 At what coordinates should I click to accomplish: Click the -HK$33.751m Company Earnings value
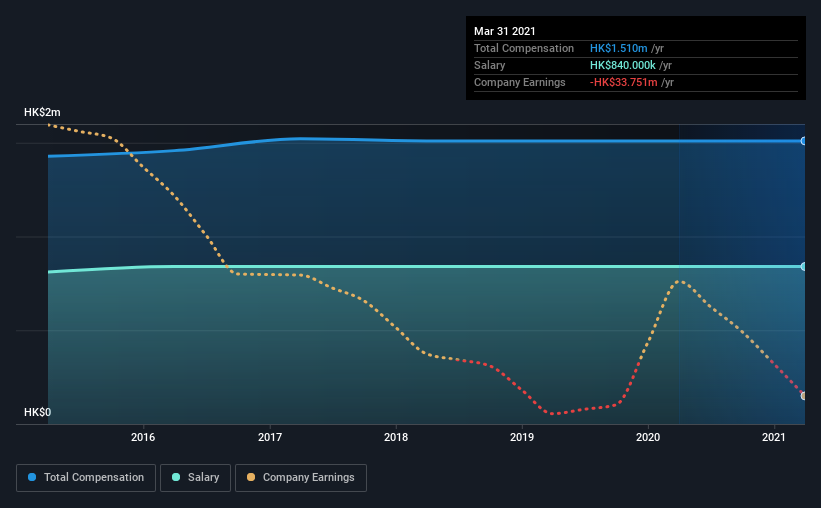624,82
